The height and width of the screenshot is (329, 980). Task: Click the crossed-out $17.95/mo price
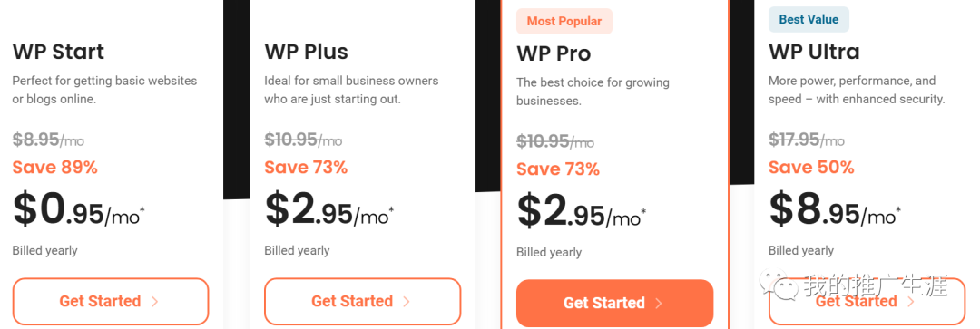tap(807, 140)
